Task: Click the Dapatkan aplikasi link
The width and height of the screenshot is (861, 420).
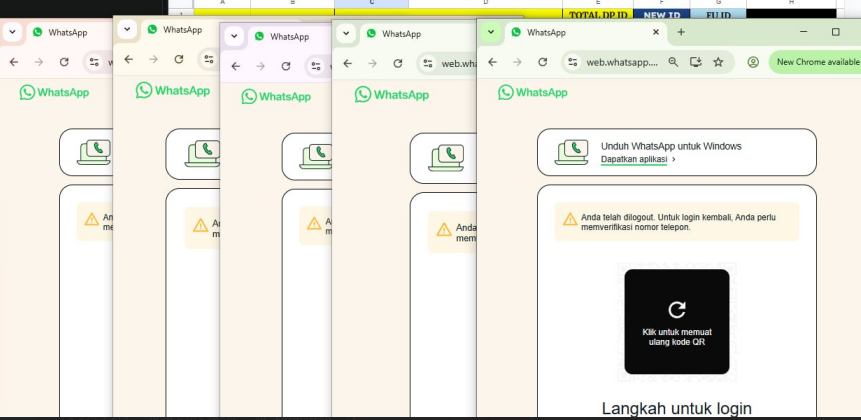Action: pyautogui.click(x=634, y=159)
